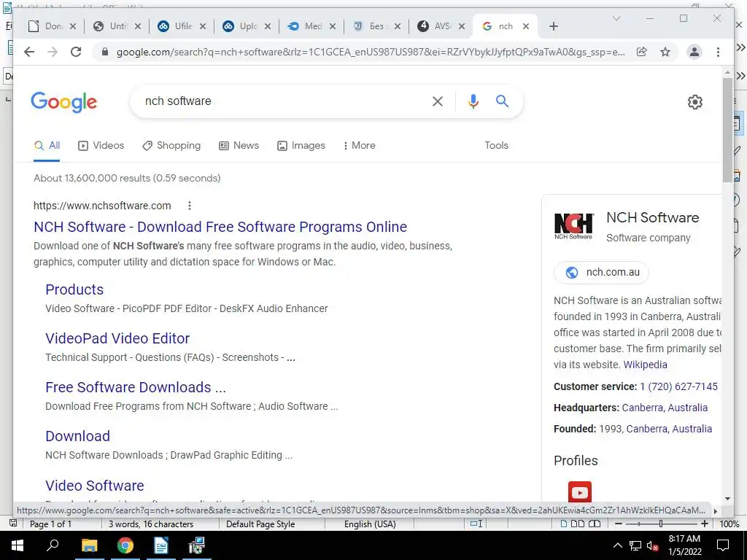This screenshot has width=747, height=560.
Task: Click the muted volume tray icon
Action: 652,546
